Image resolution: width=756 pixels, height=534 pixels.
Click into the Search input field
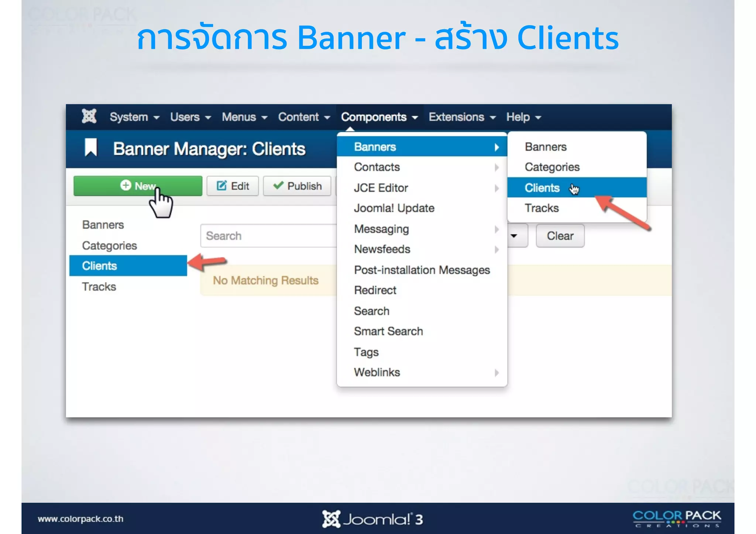[269, 236]
